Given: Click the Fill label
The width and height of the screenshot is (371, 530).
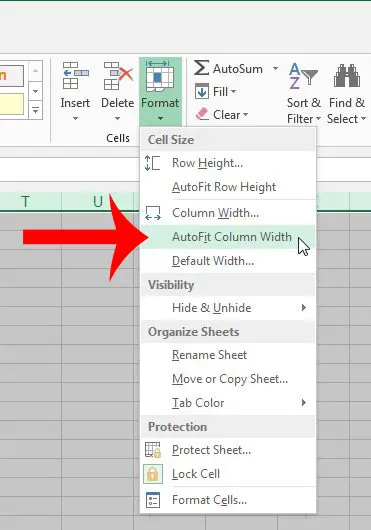Looking at the screenshot, I should pos(220,92).
